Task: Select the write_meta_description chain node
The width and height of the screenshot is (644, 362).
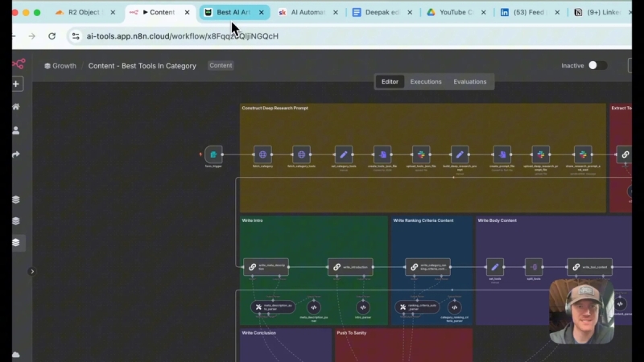Action: tap(266, 267)
